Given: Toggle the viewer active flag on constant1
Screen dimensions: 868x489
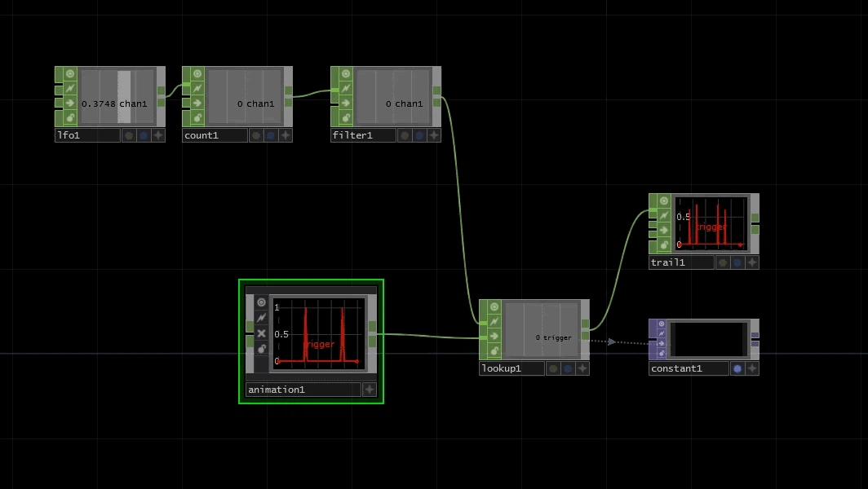Looking at the screenshot, I should 662,324.
